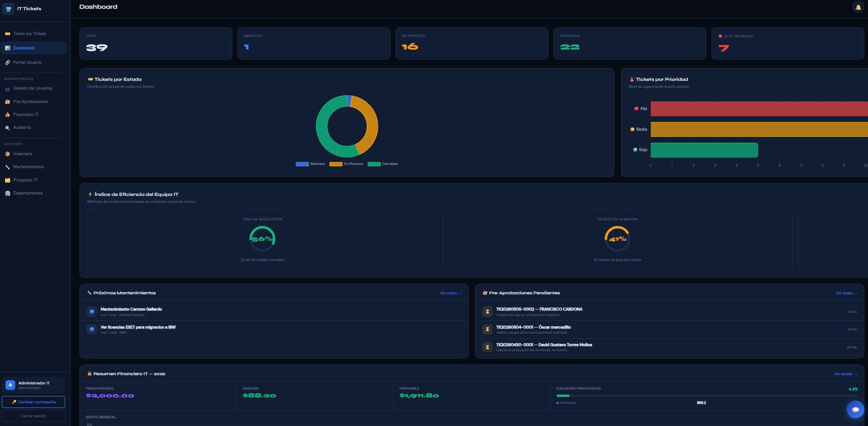The height and width of the screenshot is (426, 868).
Task: Open Departamentos page
Action: (x=33, y=193)
